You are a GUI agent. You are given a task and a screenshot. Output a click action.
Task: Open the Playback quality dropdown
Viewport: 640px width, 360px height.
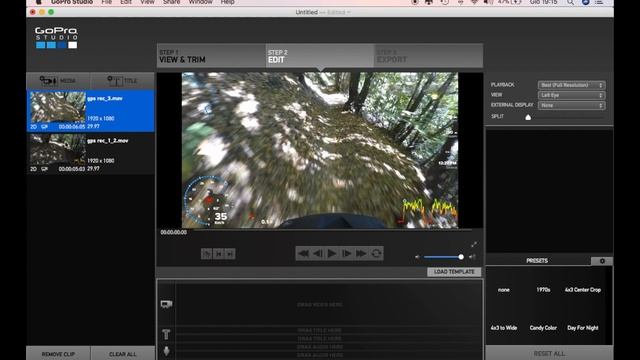571,85
